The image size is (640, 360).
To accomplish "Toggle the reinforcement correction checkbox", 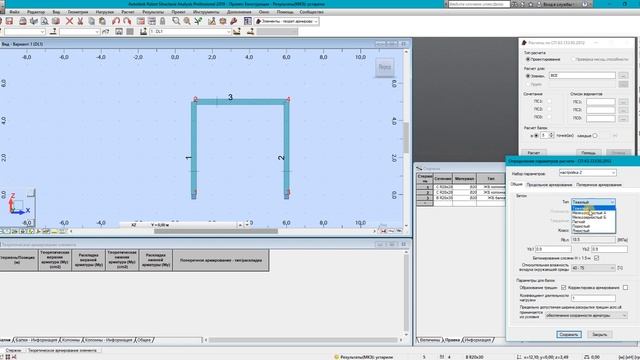I will (x=625, y=288).
